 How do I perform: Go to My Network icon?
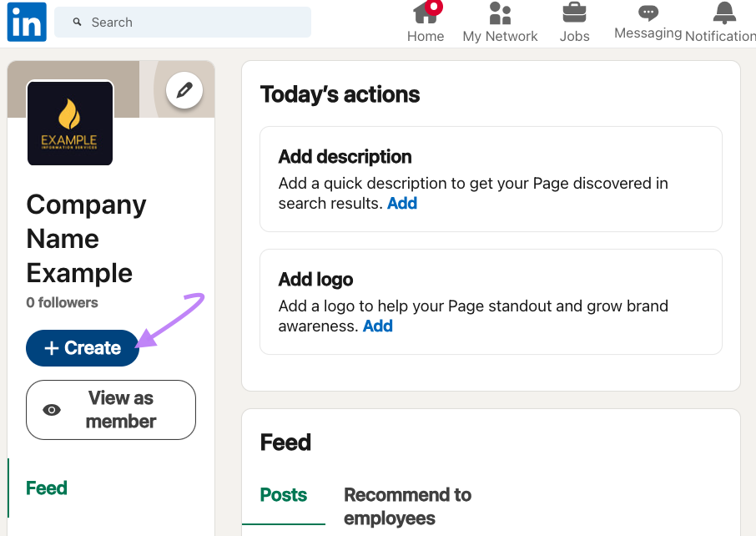[500, 14]
